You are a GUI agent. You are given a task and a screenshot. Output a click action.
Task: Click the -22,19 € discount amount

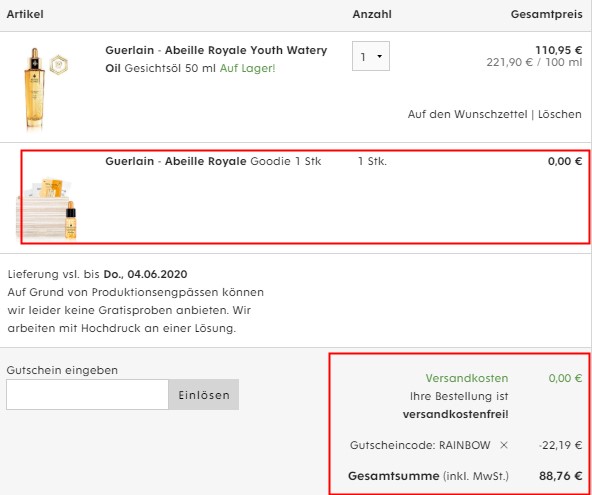pyautogui.click(x=560, y=445)
